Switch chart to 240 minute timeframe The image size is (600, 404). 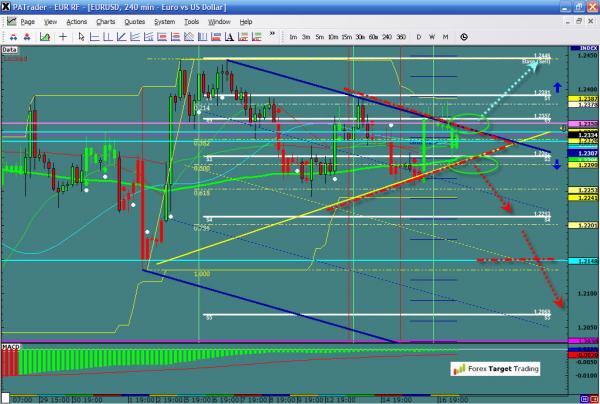click(x=385, y=37)
